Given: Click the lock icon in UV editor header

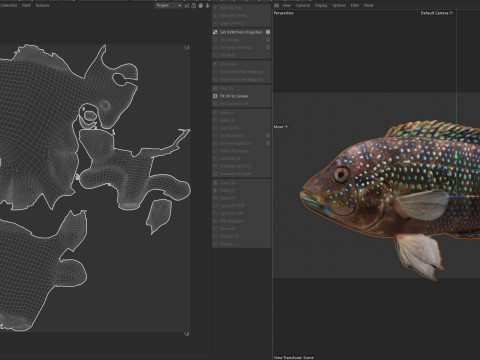Looking at the screenshot, I should click(x=193, y=5).
